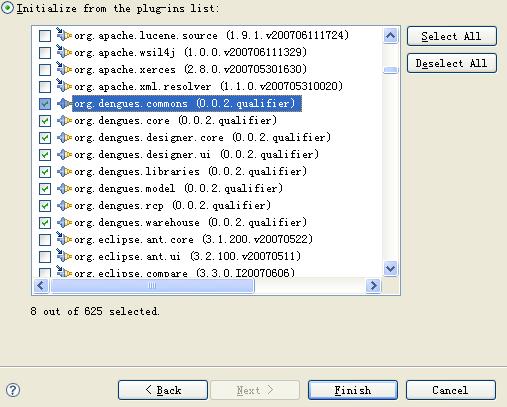Untick org.dengues.designer.core checkbox

point(45,138)
